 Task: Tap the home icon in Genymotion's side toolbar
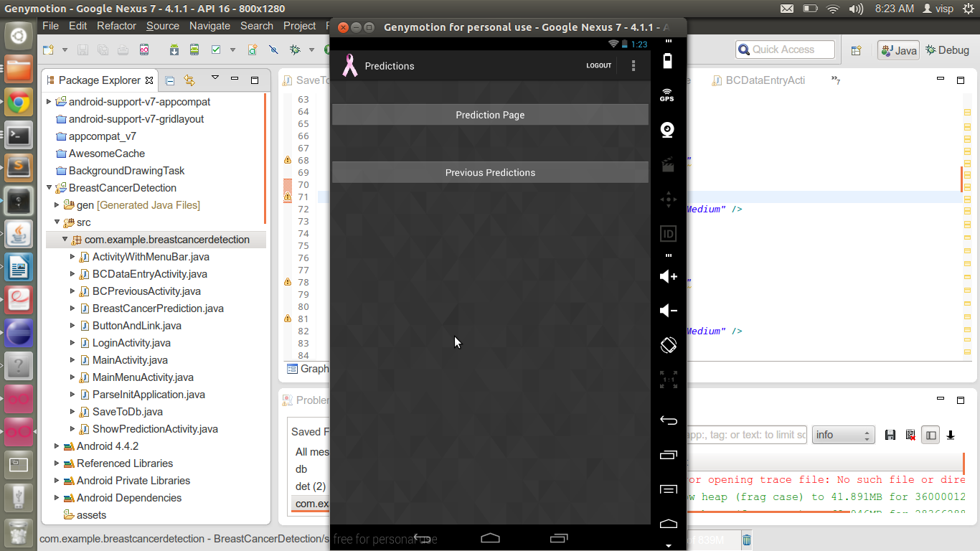click(x=668, y=524)
